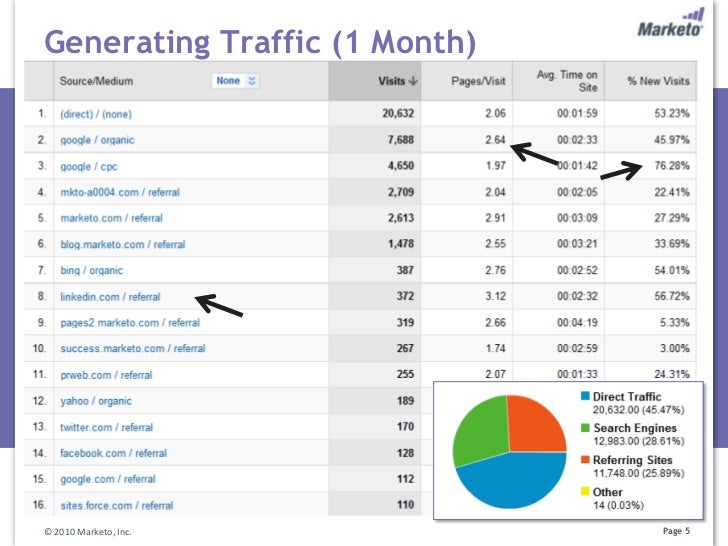
Task: Select the new visits value 76.28%
Action: [672, 165]
